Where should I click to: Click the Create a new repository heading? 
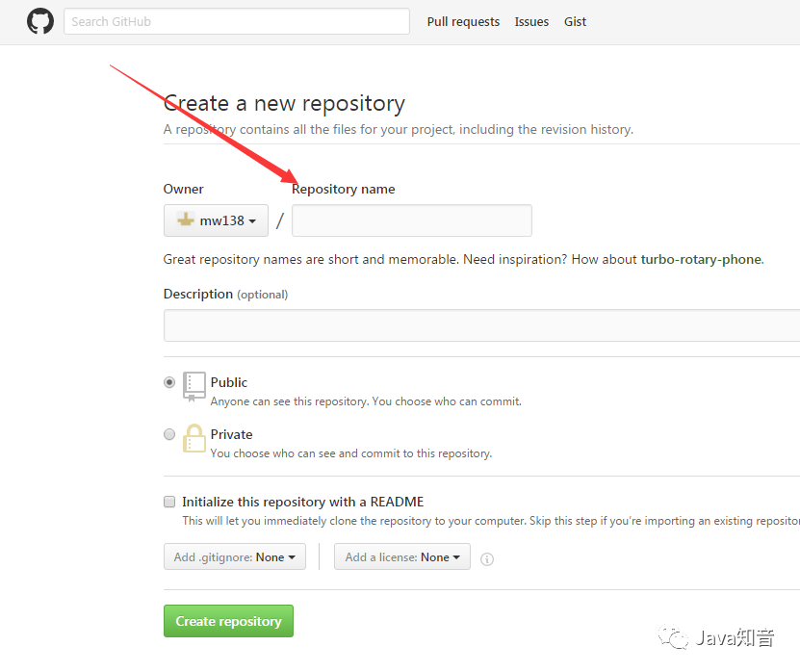tap(284, 104)
